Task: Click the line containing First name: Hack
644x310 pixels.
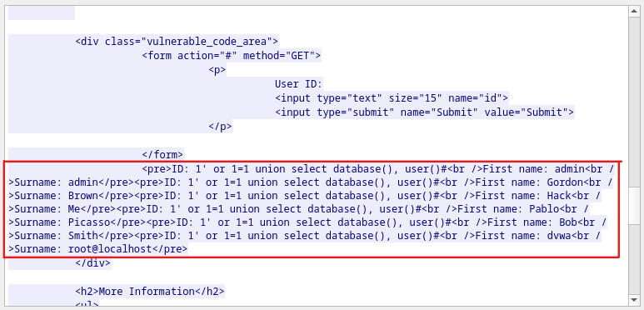Action: click(305, 196)
